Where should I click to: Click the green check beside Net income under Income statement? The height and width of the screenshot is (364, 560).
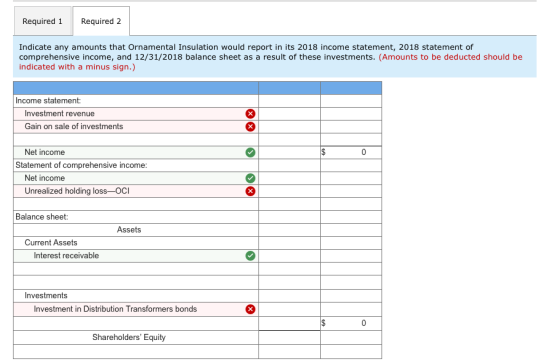pyautogui.click(x=250, y=152)
